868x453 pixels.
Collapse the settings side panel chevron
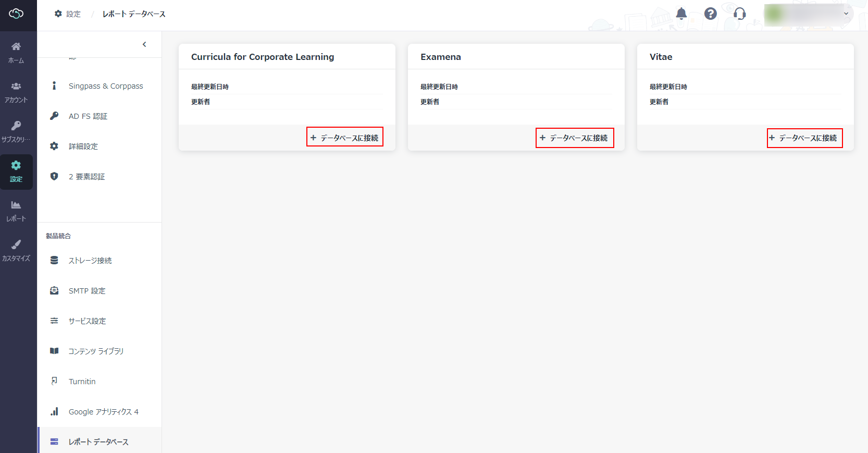[144, 44]
